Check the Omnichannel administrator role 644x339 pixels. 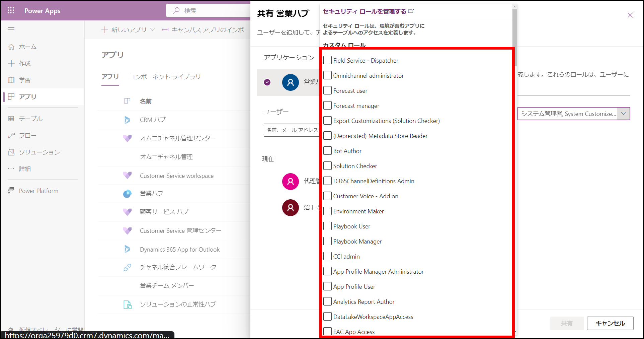[x=327, y=75]
